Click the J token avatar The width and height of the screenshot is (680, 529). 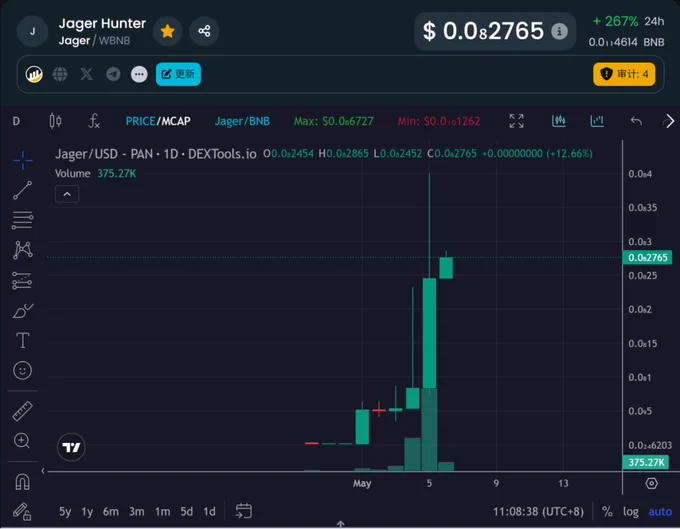pos(33,31)
